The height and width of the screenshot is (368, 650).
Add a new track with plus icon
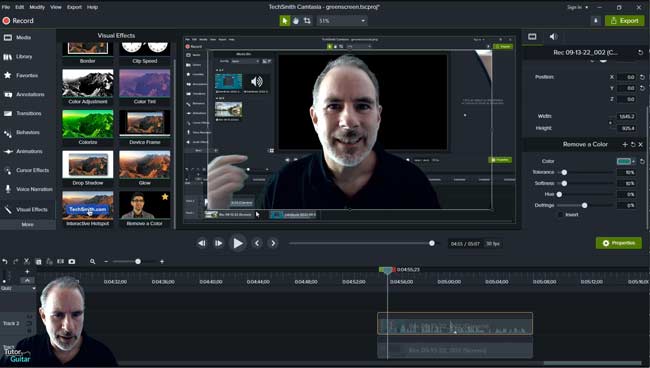[27, 272]
